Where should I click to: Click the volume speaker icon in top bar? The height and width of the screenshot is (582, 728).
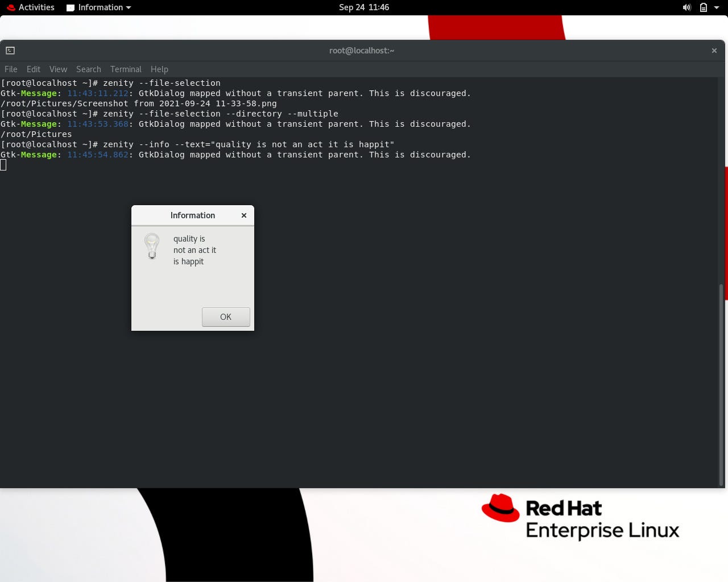686,7
